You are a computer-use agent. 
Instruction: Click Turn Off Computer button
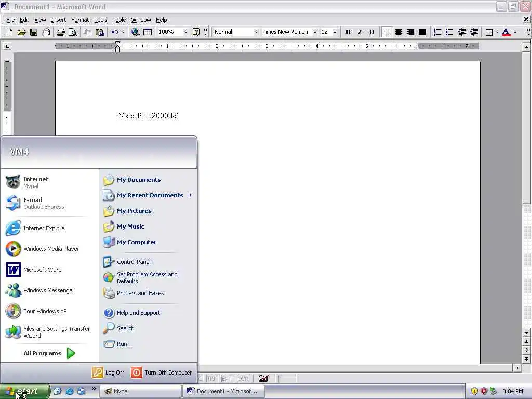pos(162,373)
